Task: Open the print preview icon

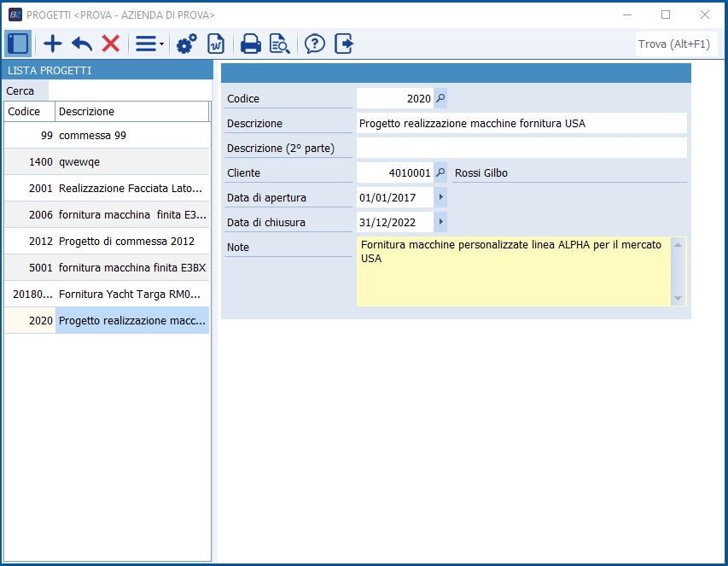Action: [279, 44]
